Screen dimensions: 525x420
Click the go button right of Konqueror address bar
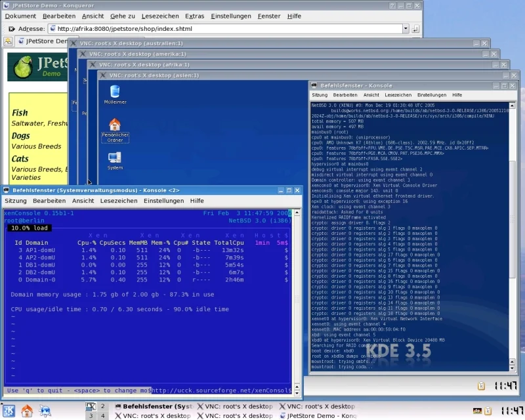click(415, 29)
